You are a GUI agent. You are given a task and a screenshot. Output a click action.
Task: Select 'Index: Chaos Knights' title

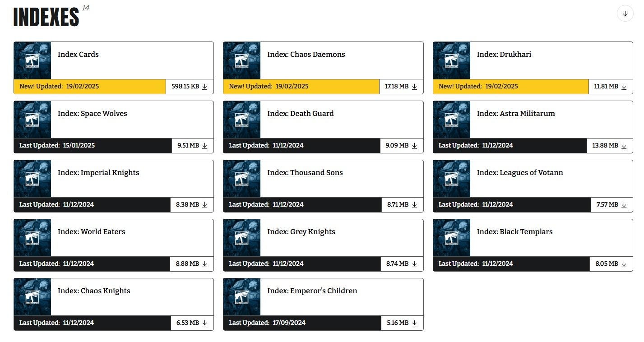pyautogui.click(x=94, y=291)
